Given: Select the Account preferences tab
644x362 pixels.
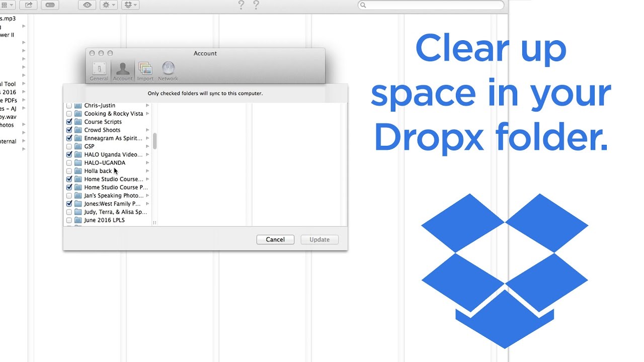Looking at the screenshot, I should tap(123, 71).
